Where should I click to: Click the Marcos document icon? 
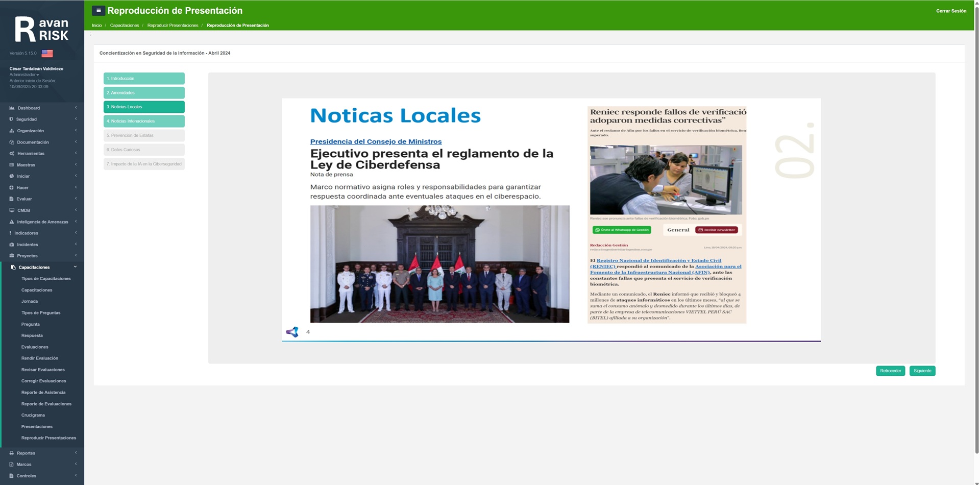click(11, 465)
